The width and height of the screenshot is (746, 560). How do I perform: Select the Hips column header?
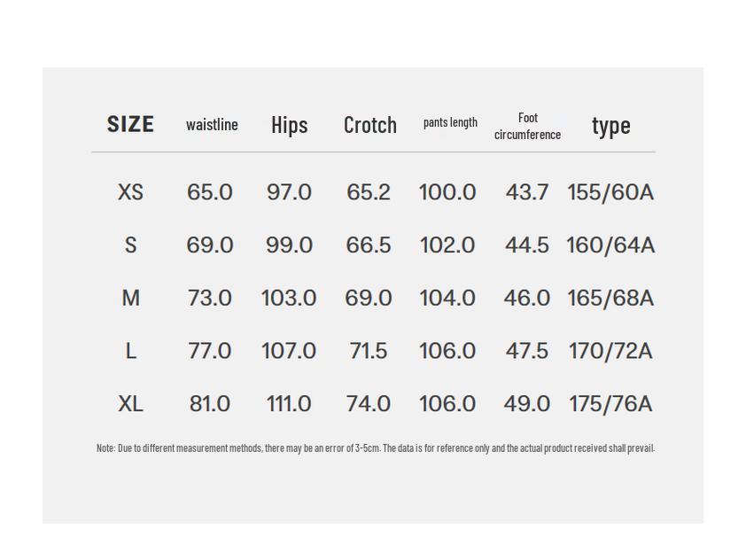[289, 125]
